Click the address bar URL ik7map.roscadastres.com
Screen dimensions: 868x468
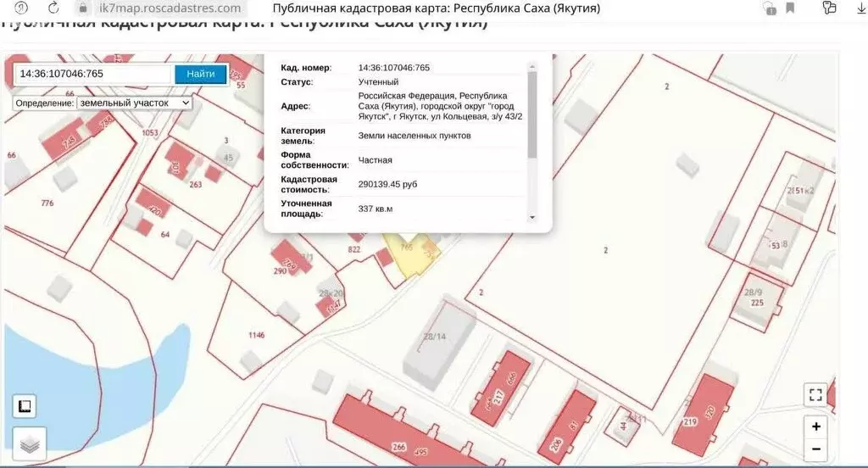(x=170, y=8)
